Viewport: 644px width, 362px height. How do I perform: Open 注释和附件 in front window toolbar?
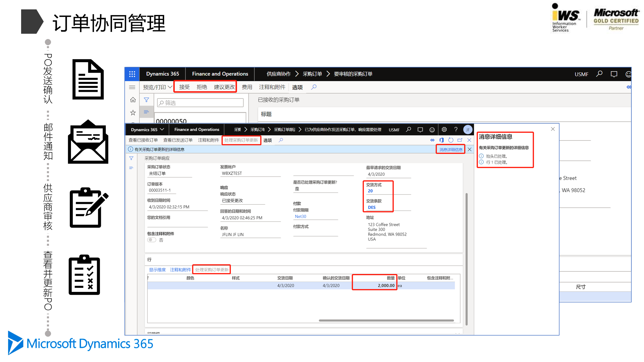click(x=209, y=140)
